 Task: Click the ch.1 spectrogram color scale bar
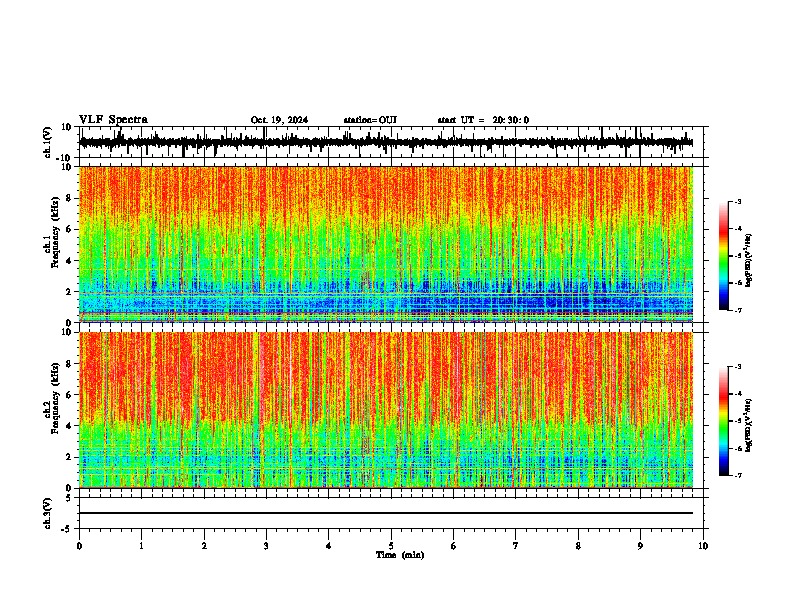(x=724, y=256)
